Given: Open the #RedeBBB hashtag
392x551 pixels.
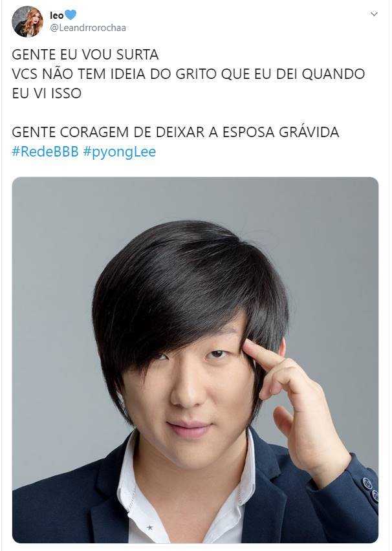Looking at the screenshot, I should coord(45,152).
